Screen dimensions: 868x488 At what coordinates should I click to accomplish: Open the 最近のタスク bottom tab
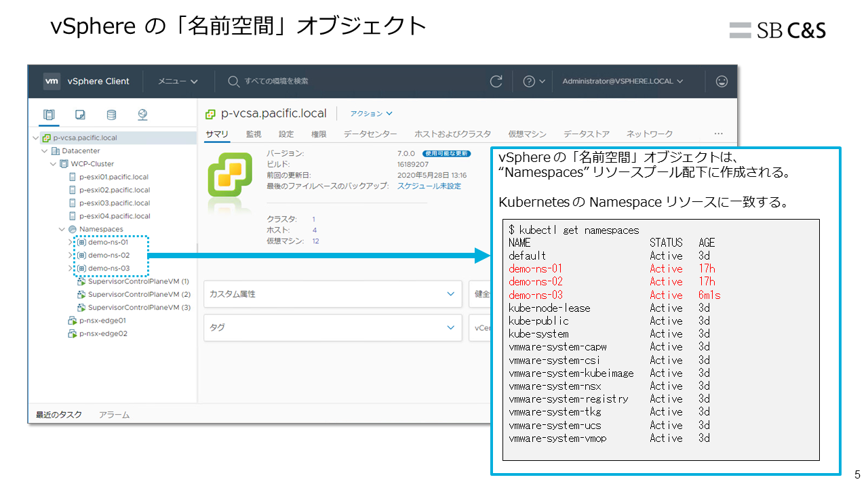pyautogui.click(x=59, y=414)
